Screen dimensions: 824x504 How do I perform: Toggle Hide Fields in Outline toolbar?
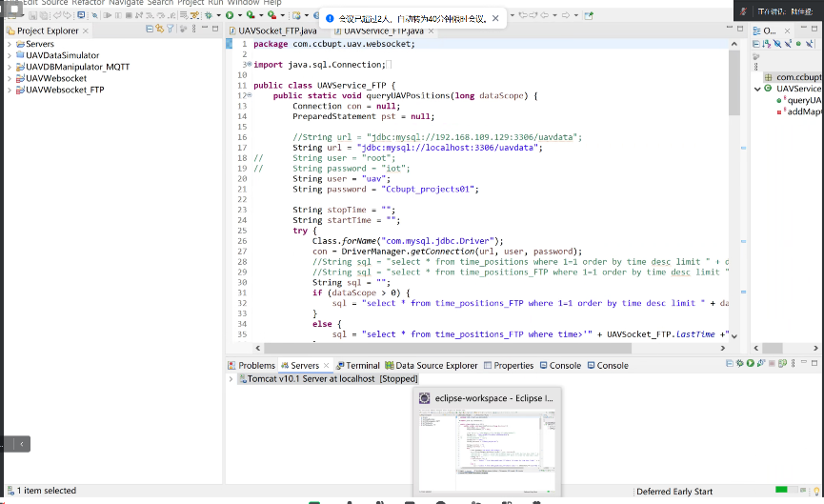tap(777, 44)
